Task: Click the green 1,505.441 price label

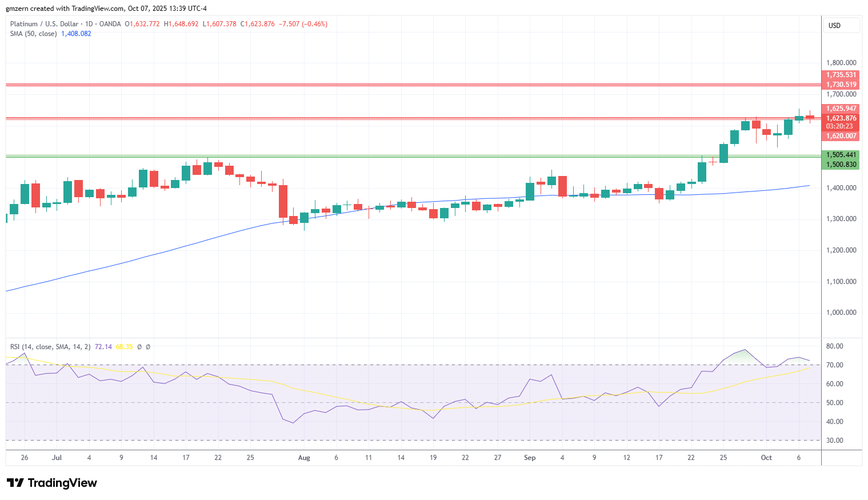Action: tap(841, 155)
